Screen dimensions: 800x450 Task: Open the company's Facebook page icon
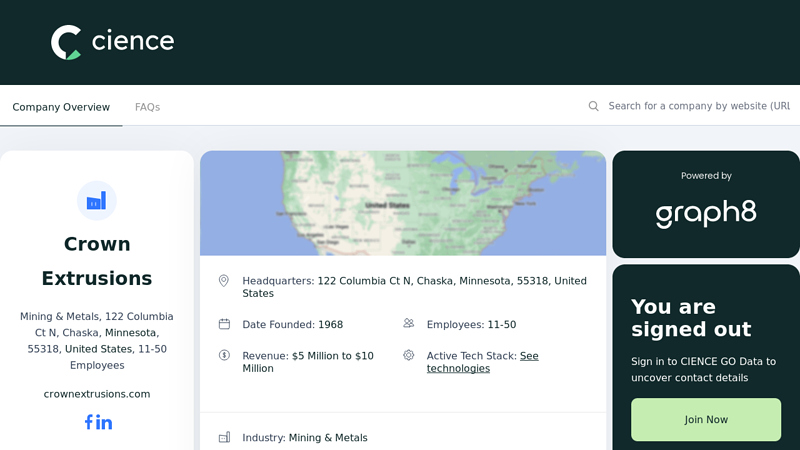pos(88,422)
